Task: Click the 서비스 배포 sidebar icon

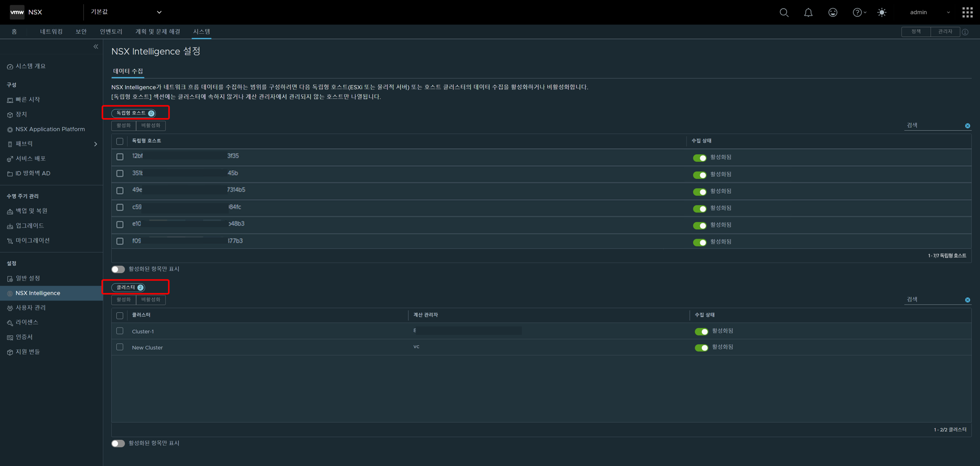Action: point(10,159)
